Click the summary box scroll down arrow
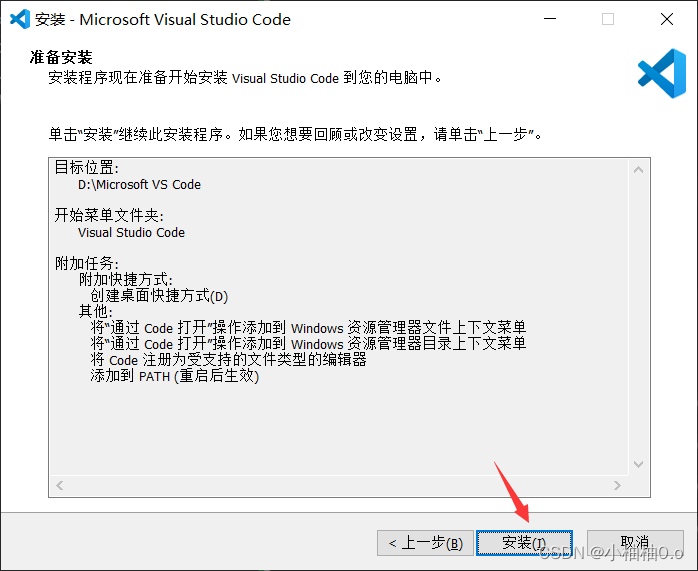The image size is (698, 571). pos(638,464)
